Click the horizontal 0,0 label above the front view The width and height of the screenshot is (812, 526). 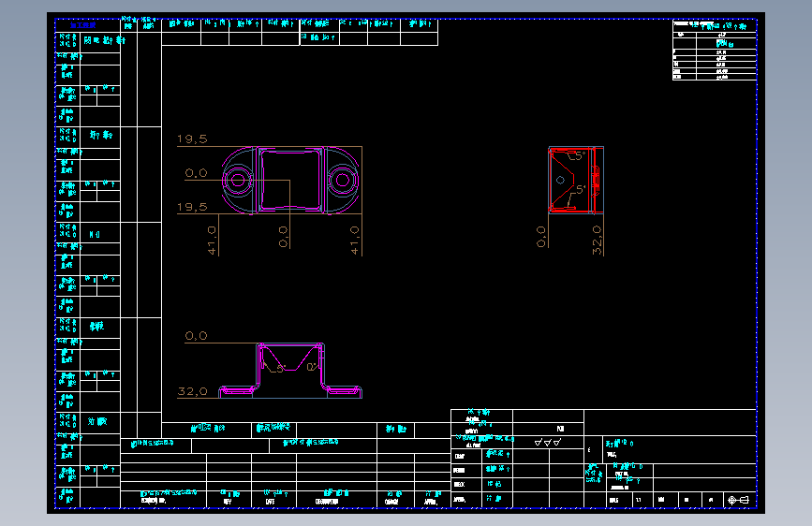coord(197,336)
